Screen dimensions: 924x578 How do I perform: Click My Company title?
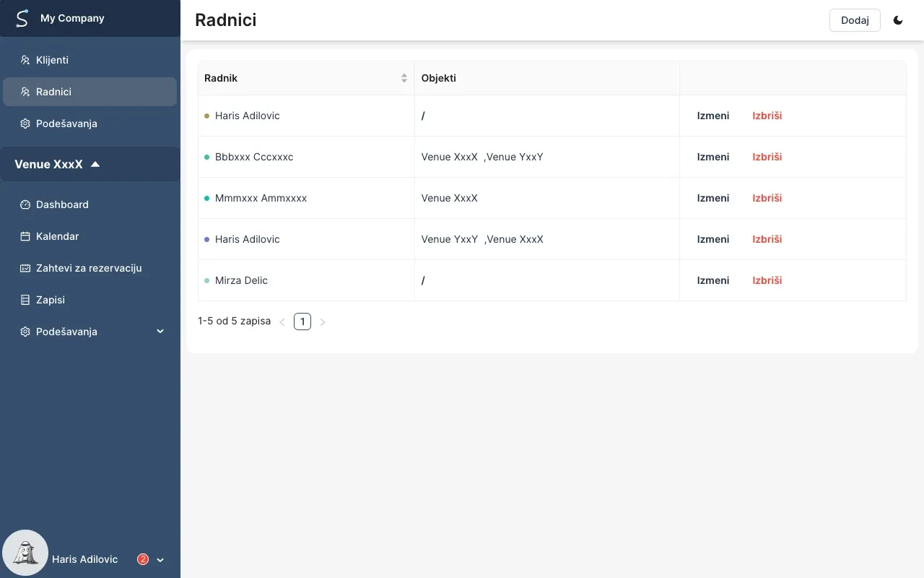pos(72,18)
